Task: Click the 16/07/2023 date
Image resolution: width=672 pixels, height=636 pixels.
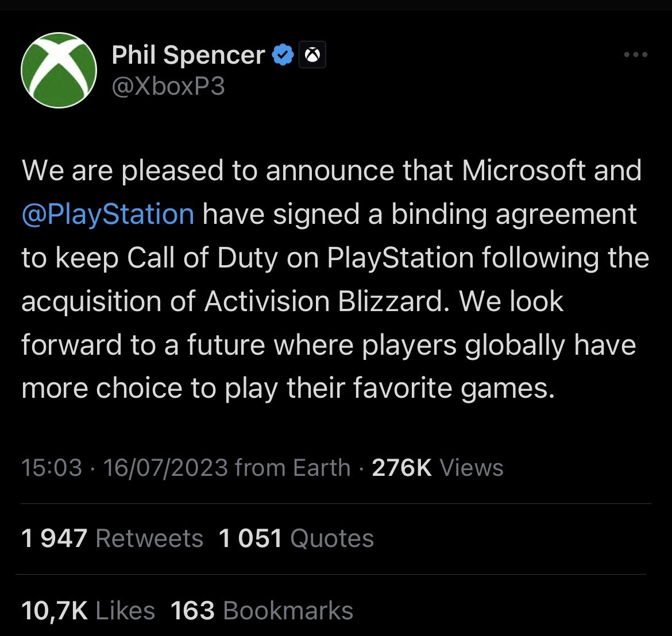Action: click(165, 468)
